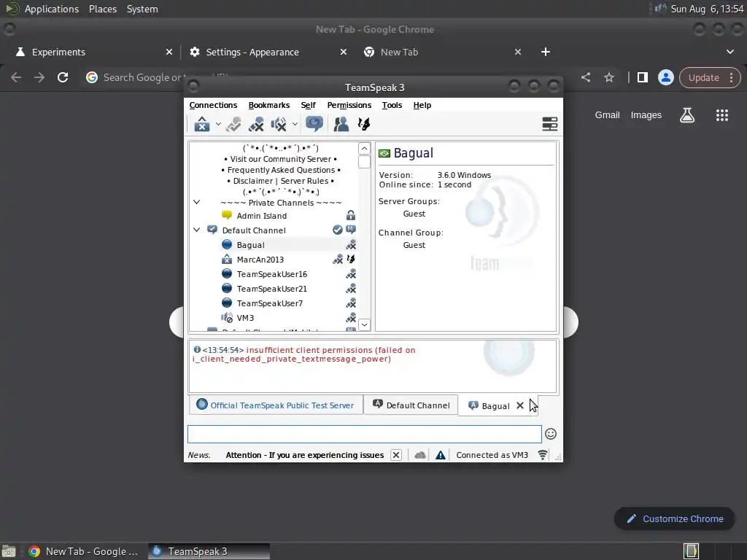Click Customize Chrome button

coord(675,519)
